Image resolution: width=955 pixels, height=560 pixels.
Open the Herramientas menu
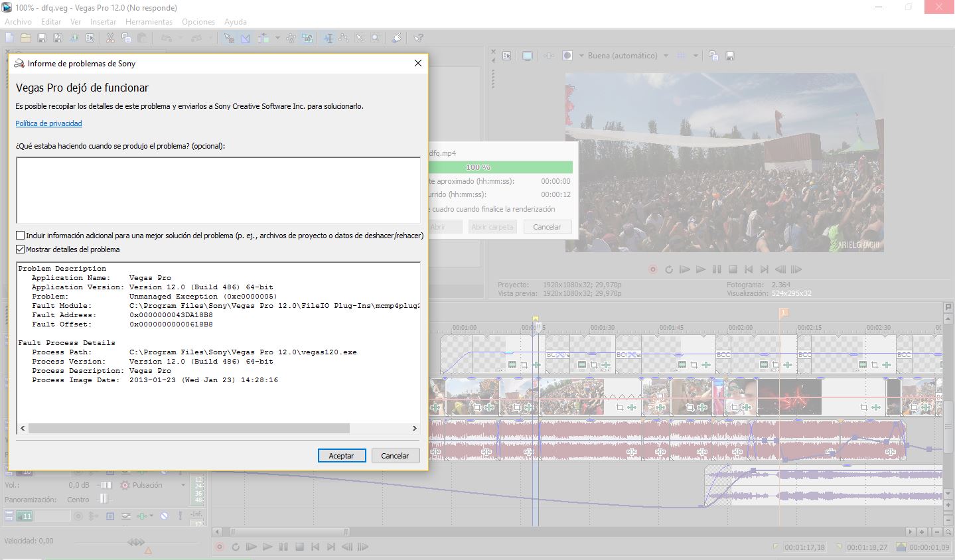[x=149, y=22]
